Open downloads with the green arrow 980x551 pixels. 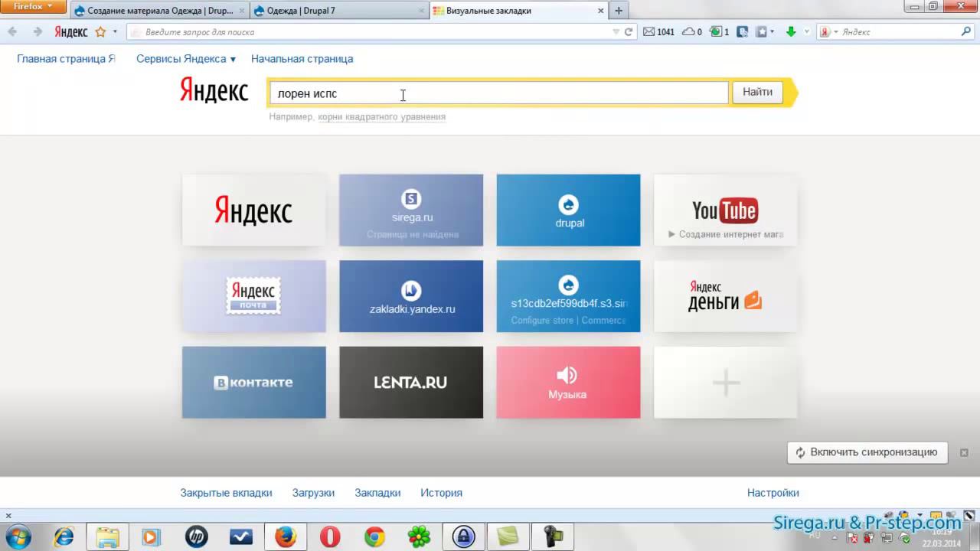point(791,32)
